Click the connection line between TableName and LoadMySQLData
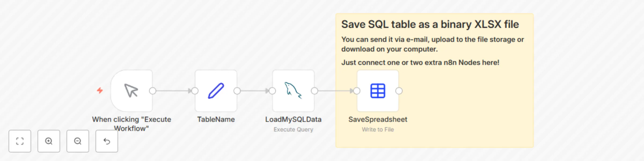Viewport: 644px width, 161px height. coord(254,91)
